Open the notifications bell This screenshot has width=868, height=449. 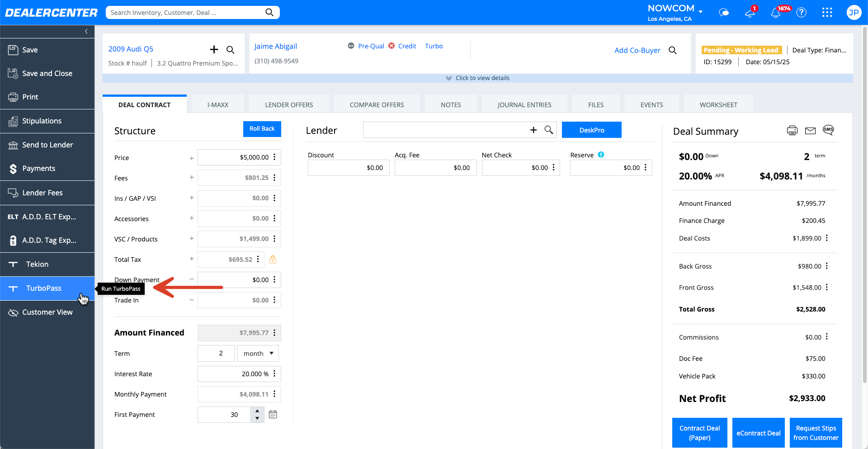(776, 13)
